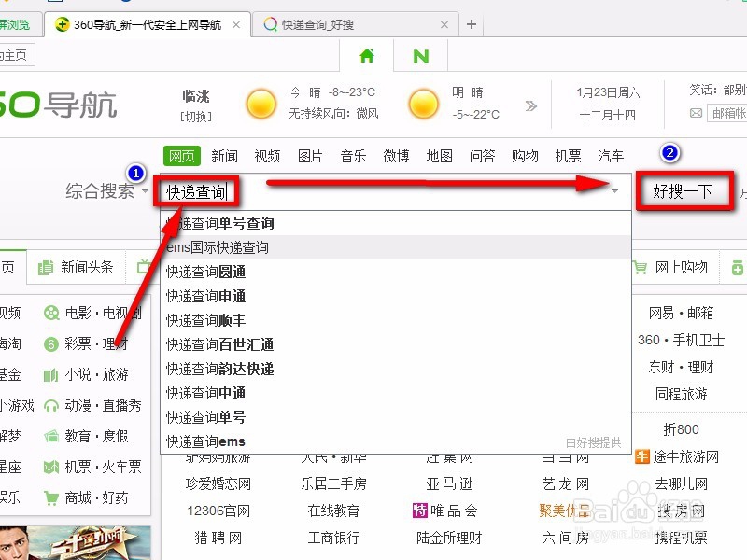
Task: Expand the search box history arrow
Action: point(615,191)
